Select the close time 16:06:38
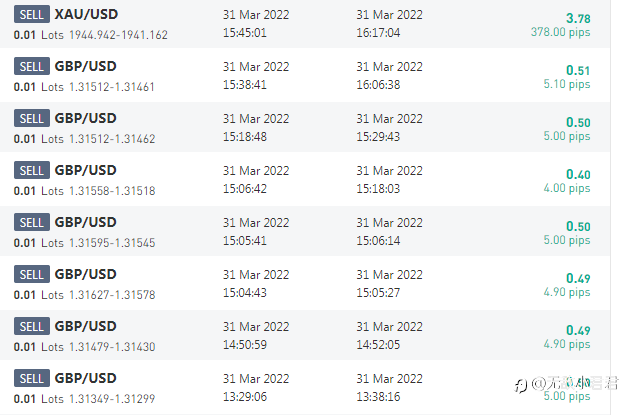The height and width of the screenshot is (415, 626). coord(378,85)
